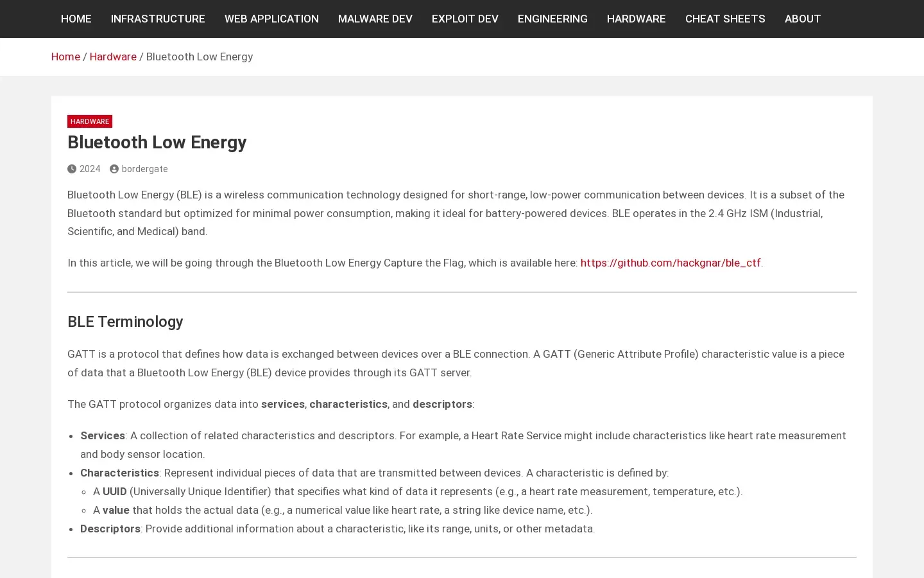Click the user icon beside bordergate
This screenshot has height=578, width=924.
114,169
